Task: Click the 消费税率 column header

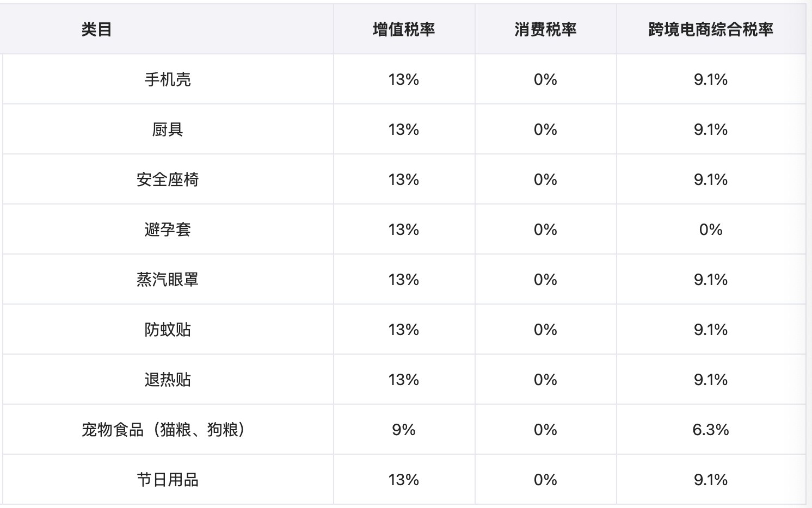Action: [545, 29]
